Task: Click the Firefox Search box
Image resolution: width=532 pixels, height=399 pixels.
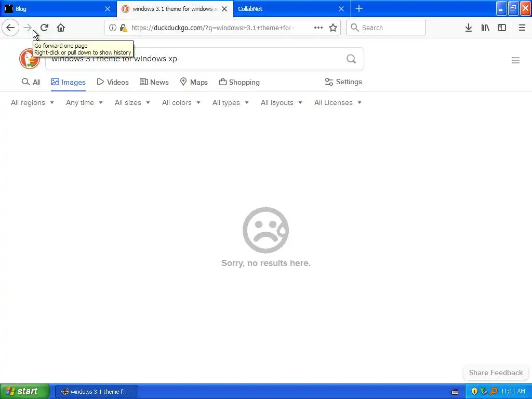Action: click(385, 28)
